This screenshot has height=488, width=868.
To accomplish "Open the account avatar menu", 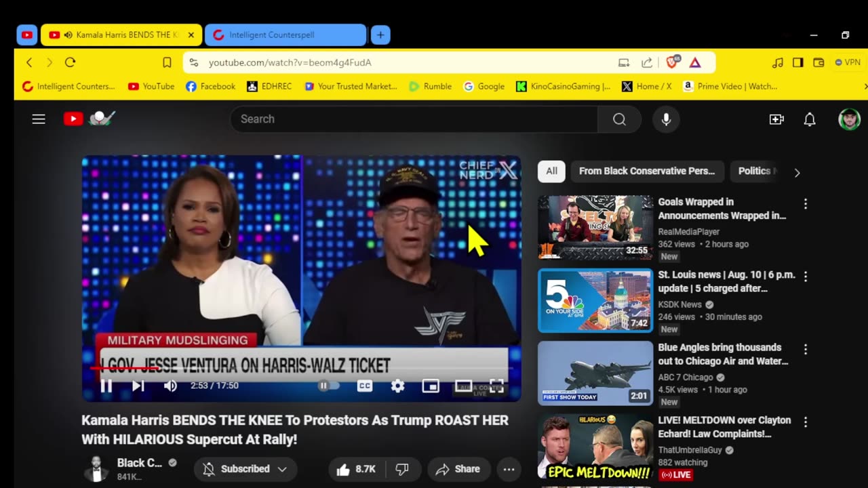I will (x=849, y=119).
